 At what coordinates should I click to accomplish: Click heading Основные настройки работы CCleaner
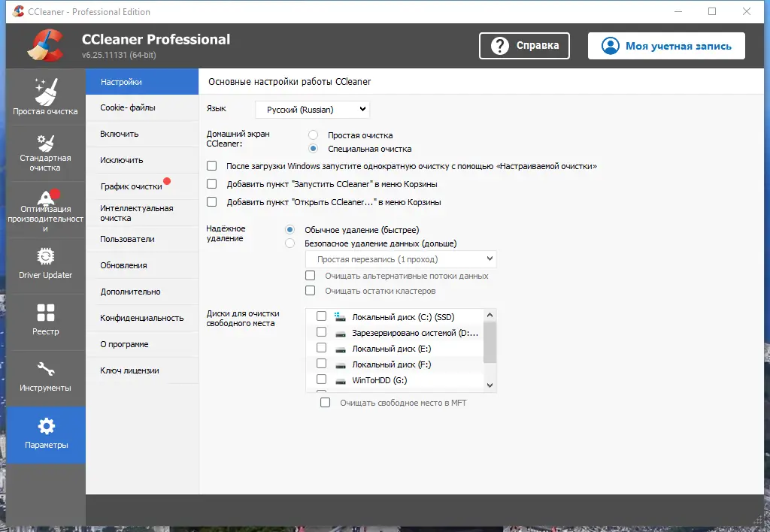[290, 81]
